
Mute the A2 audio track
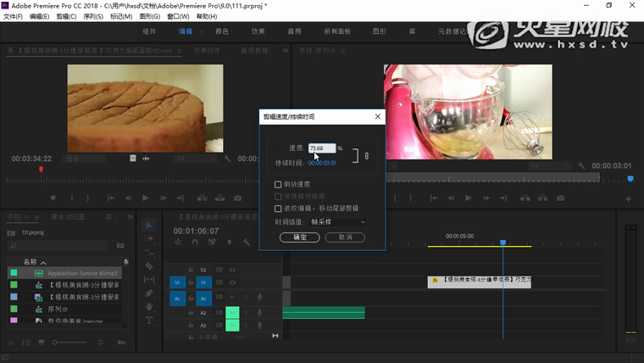pos(232,313)
